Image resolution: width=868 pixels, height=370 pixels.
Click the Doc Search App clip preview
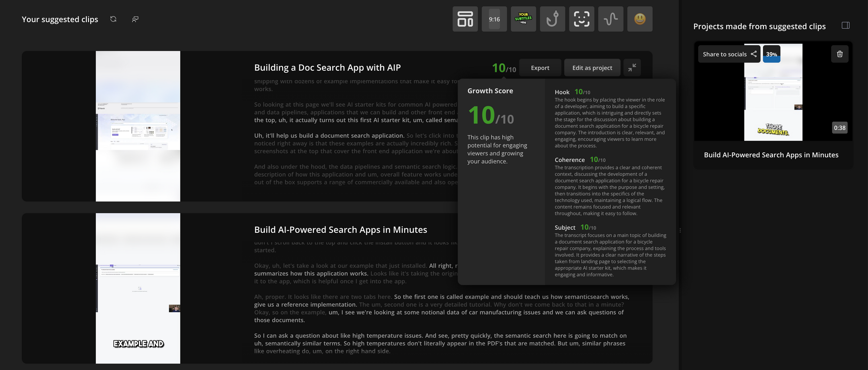coord(138,126)
